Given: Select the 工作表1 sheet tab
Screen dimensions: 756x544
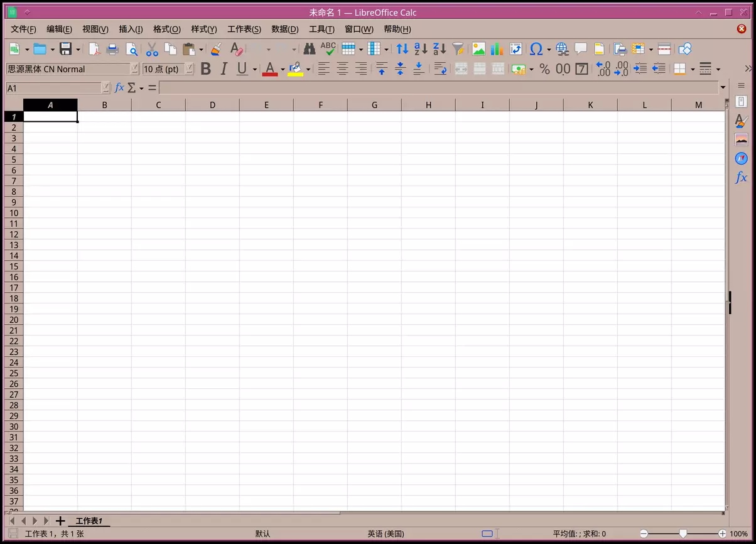Looking at the screenshot, I should tap(89, 521).
